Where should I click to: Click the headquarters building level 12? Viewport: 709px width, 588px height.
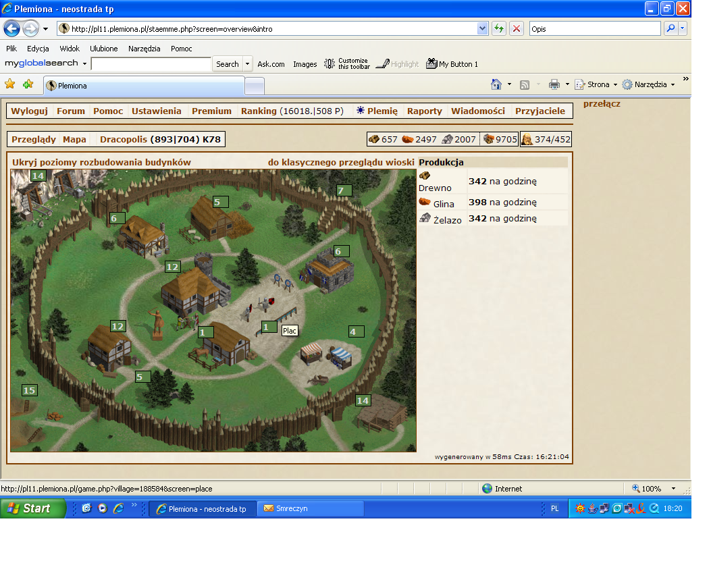pos(195,284)
